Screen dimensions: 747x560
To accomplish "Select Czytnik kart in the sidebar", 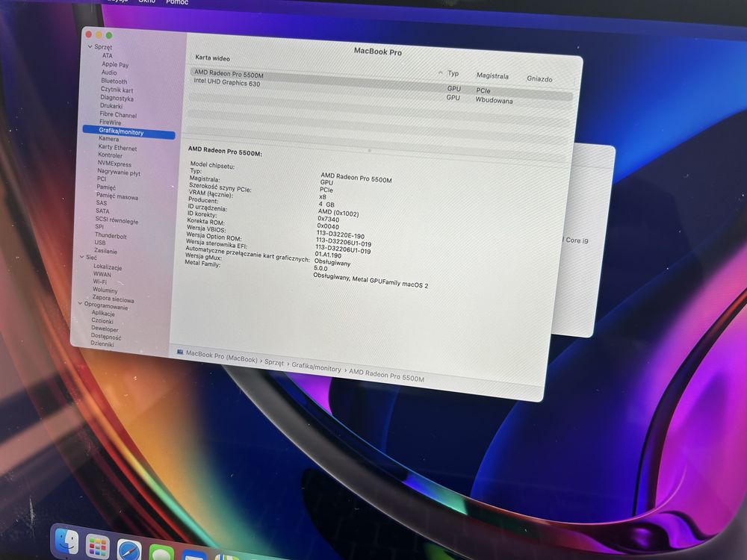I will (x=117, y=90).
